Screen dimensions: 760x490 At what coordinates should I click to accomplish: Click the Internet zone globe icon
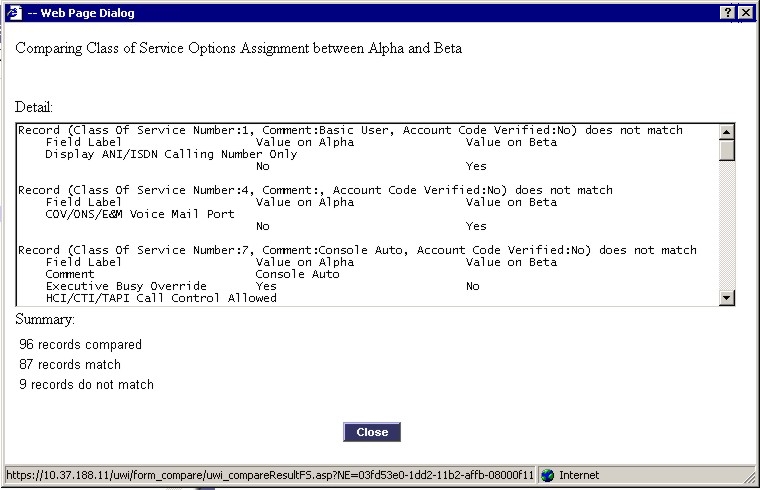pyautogui.click(x=548, y=475)
